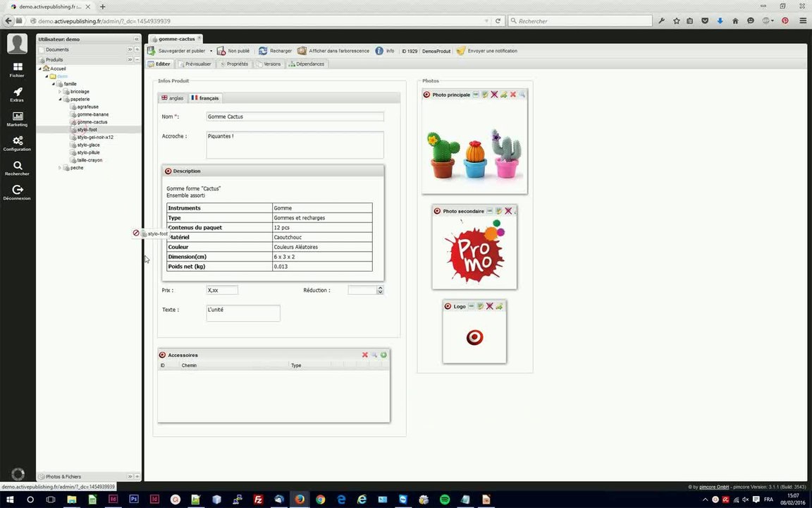Image resolution: width=812 pixels, height=508 pixels.
Task: Select the anglais language tab
Action: 173,98
